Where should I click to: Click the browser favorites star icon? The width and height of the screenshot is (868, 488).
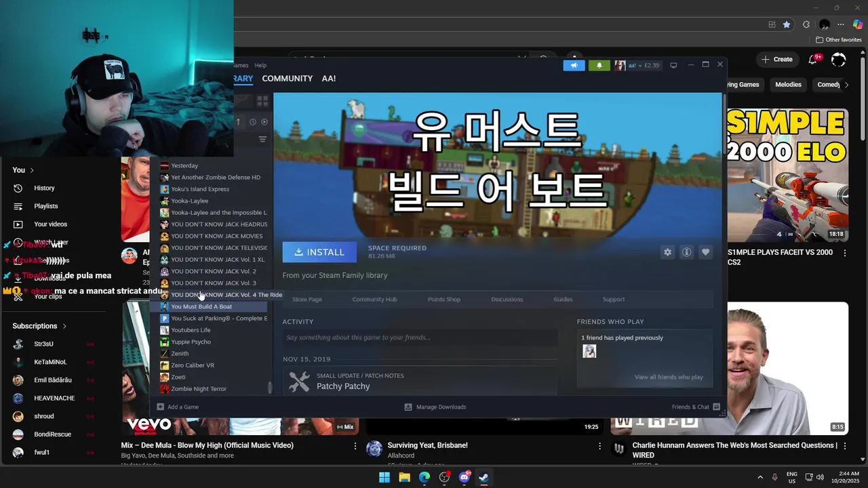(787, 24)
